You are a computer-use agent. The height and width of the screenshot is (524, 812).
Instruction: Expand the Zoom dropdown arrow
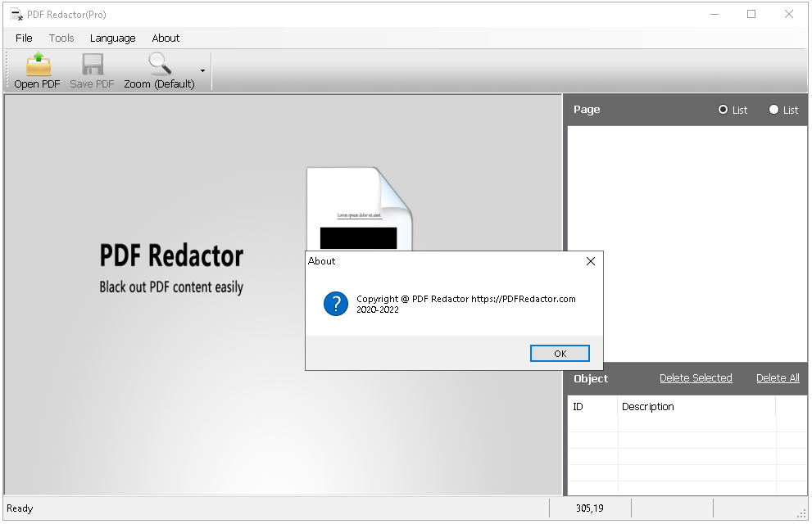pos(202,71)
